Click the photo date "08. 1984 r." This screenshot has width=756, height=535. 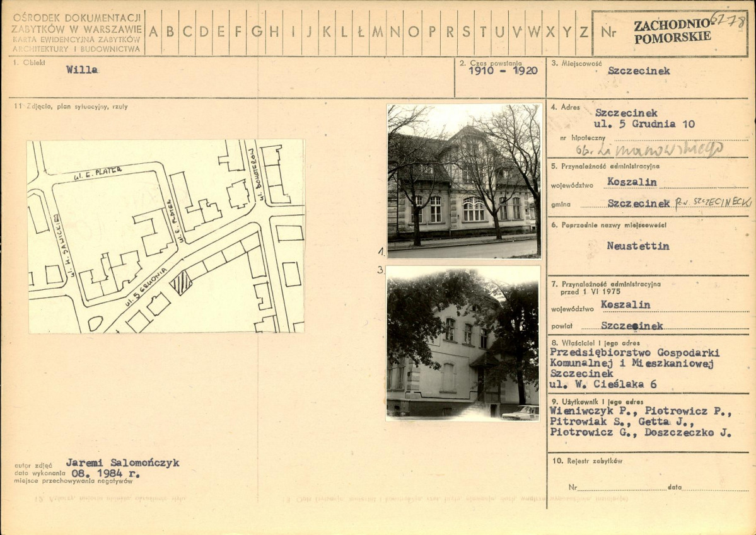tap(105, 473)
